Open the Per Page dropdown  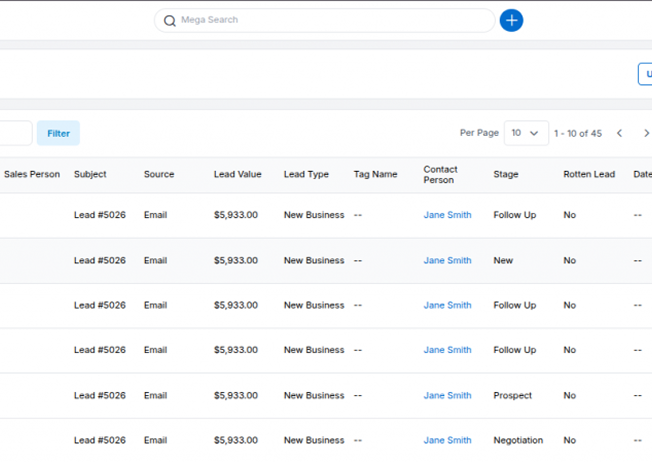click(526, 133)
